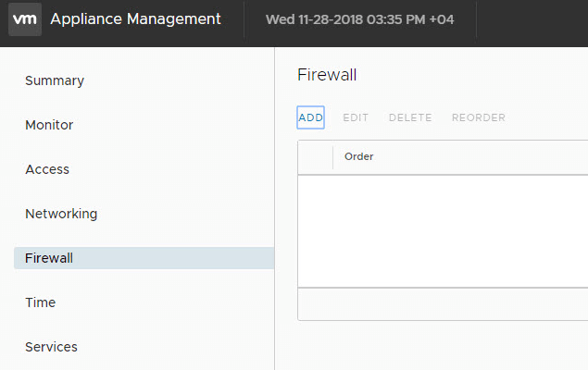Screen dimensions: 588x370
Task: Click the DELETE firewall rule button
Action: (410, 117)
